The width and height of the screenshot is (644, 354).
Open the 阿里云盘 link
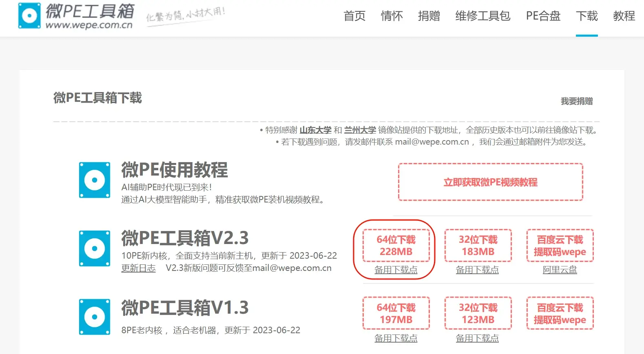(x=560, y=270)
